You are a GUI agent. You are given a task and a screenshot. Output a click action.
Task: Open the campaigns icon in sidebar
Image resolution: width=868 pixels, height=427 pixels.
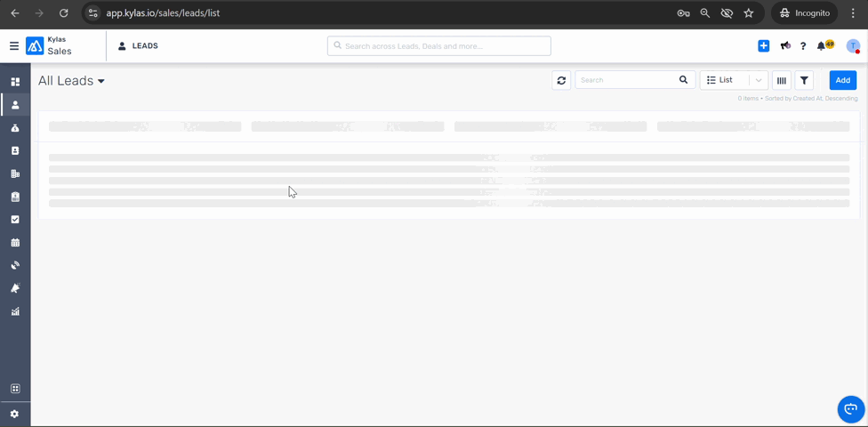click(15, 288)
